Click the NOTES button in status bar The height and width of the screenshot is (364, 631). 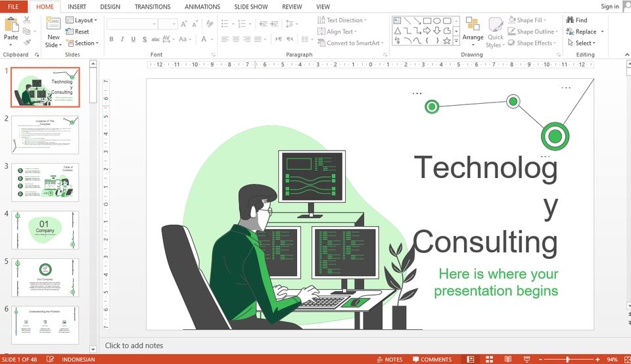click(390, 359)
